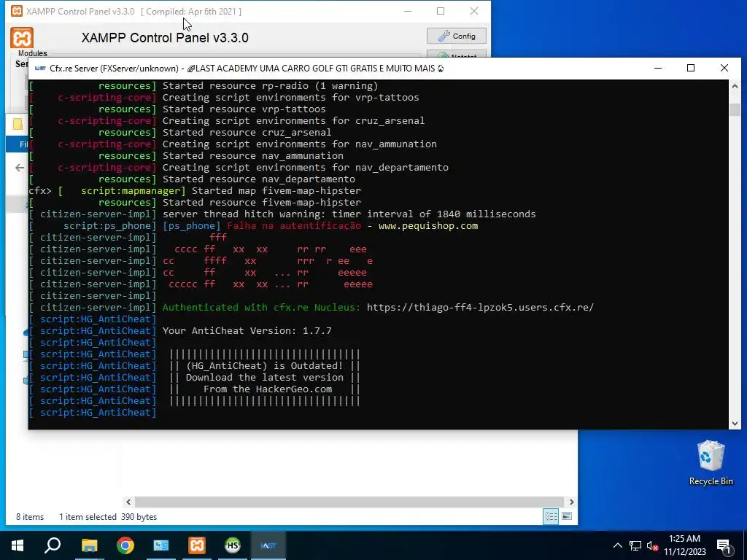Click the Config button in XAMPP Control Panel
Image resolution: width=747 pixels, height=560 pixels.
(x=457, y=36)
